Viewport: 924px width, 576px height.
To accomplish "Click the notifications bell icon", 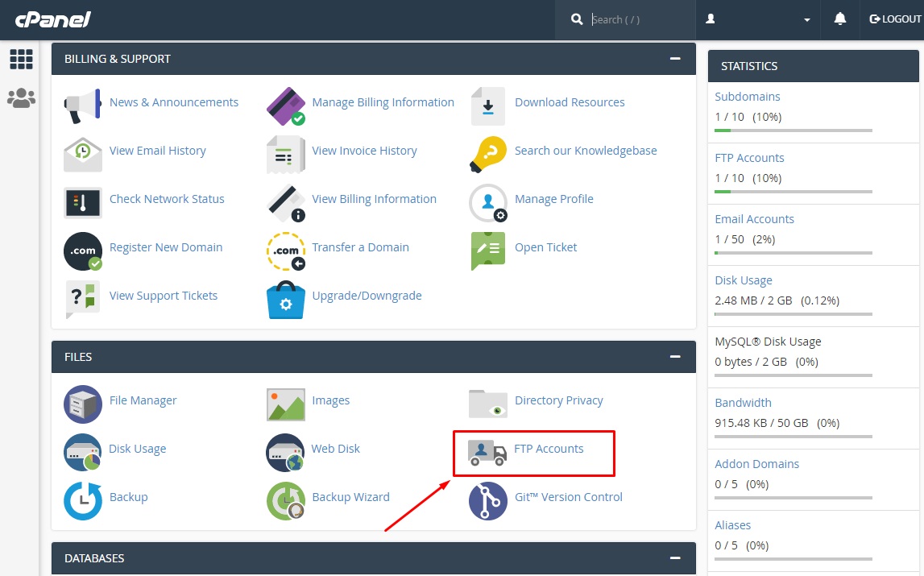I will pyautogui.click(x=839, y=19).
